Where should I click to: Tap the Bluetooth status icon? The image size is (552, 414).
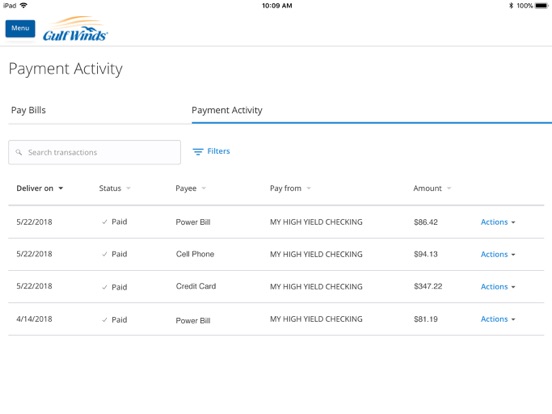[x=511, y=6]
